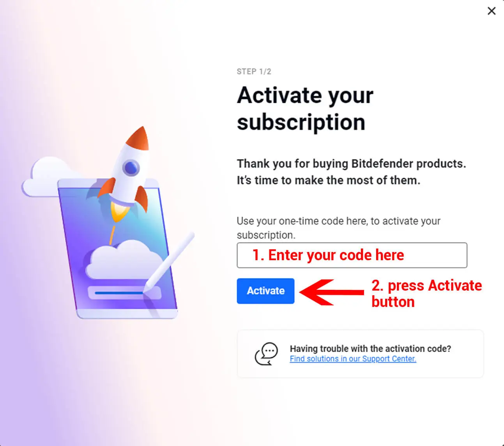Click the rocket's orange nose cone

tap(138, 138)
